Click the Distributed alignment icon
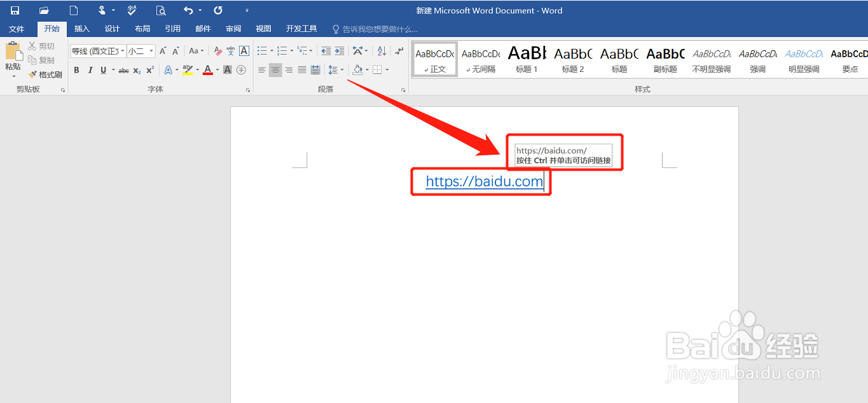This screenshot has width=868, height=403. point(315,70)
